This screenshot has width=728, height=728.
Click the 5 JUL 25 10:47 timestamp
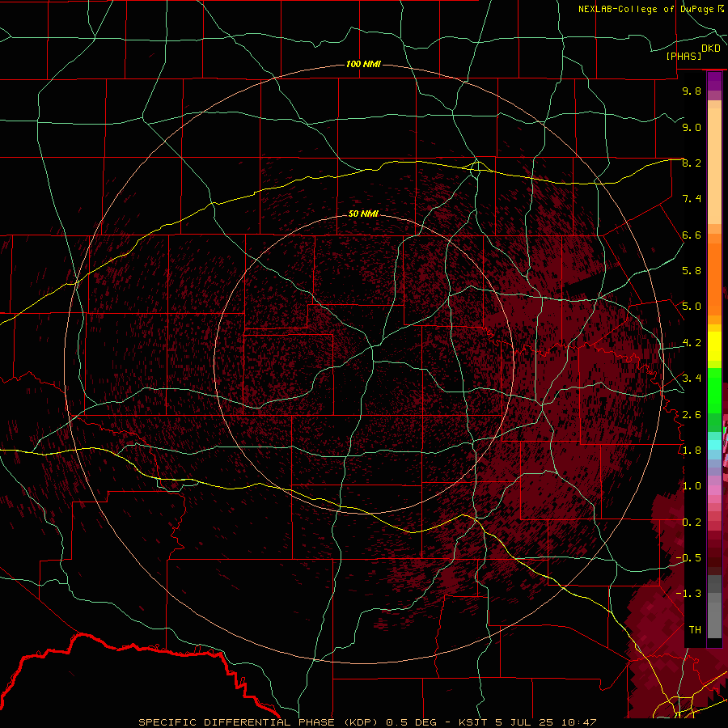click(546, 722)
